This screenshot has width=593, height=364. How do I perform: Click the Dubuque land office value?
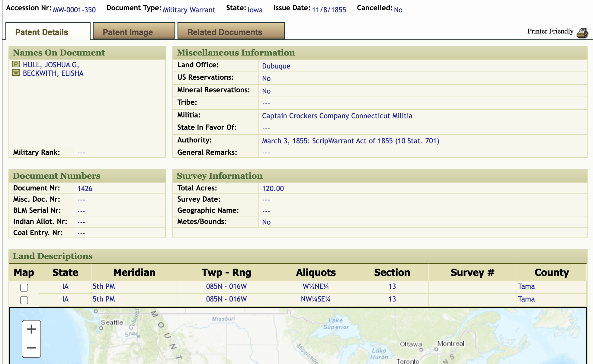(x=276, y=66)
